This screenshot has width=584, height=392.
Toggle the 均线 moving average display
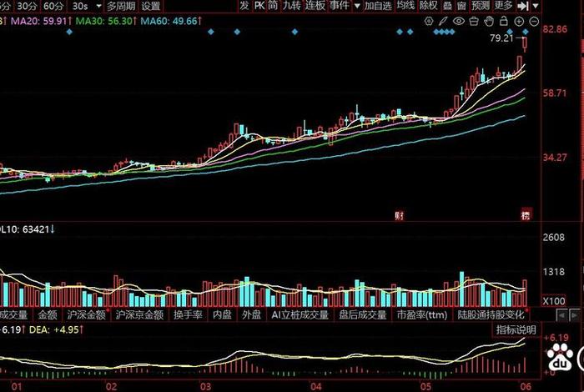click(x=405, y=5)
